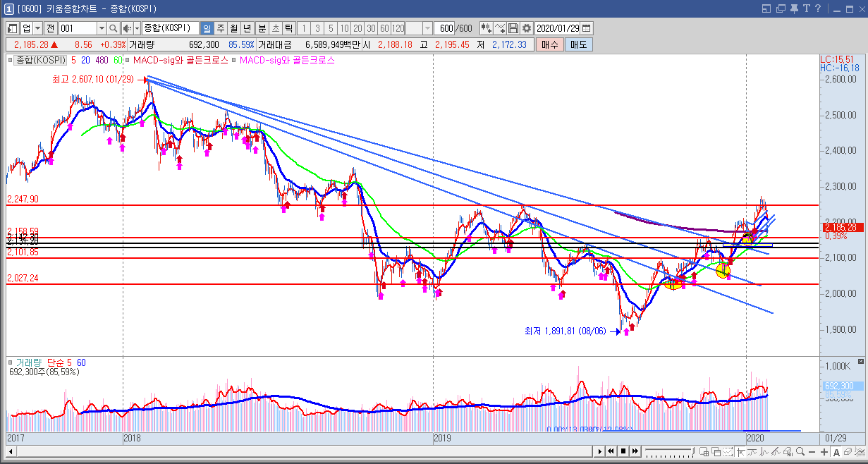Click the 매수 buy button
Screen dimensions: 868x464
point(550,44)
